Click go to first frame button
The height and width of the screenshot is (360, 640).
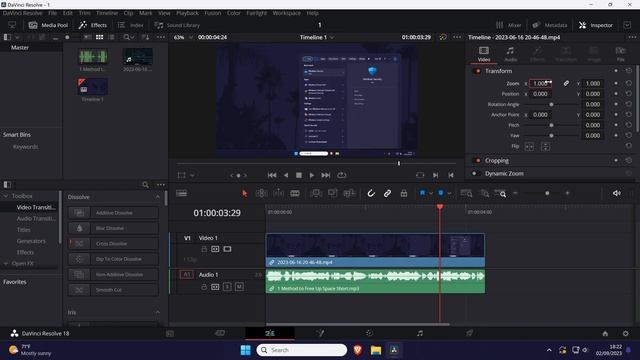pos(272,175)
